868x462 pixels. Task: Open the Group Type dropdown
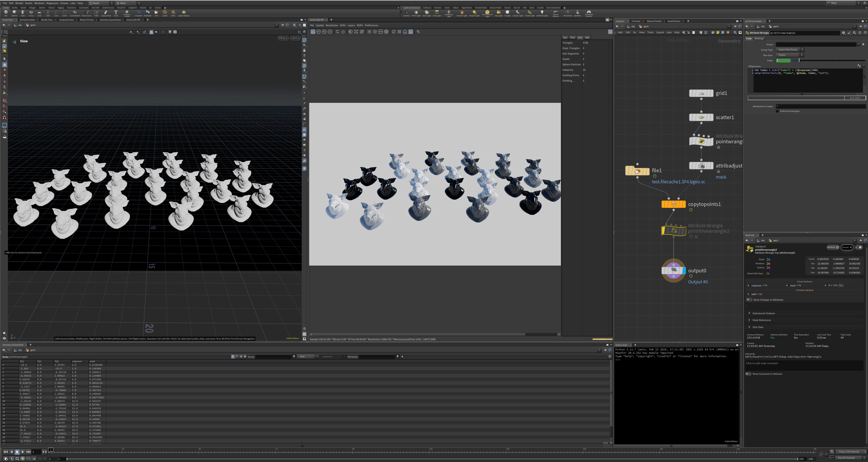click(790, 50)
